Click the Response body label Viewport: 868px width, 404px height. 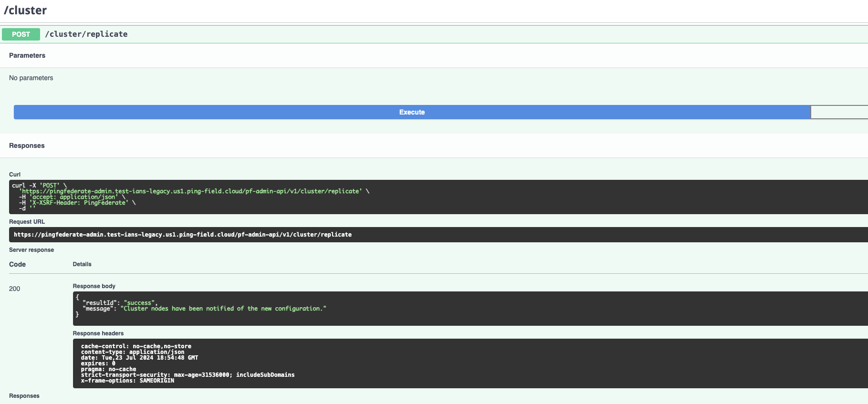94,286
